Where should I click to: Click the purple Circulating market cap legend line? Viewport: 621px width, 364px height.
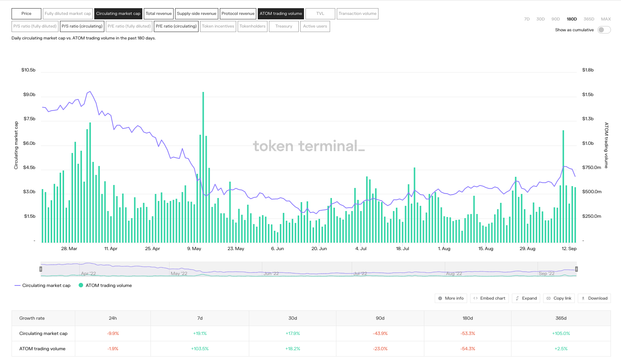tap(17, 285)
